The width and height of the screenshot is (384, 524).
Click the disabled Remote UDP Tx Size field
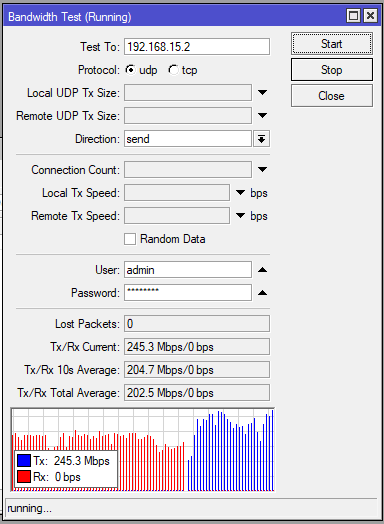coord(188,116)
